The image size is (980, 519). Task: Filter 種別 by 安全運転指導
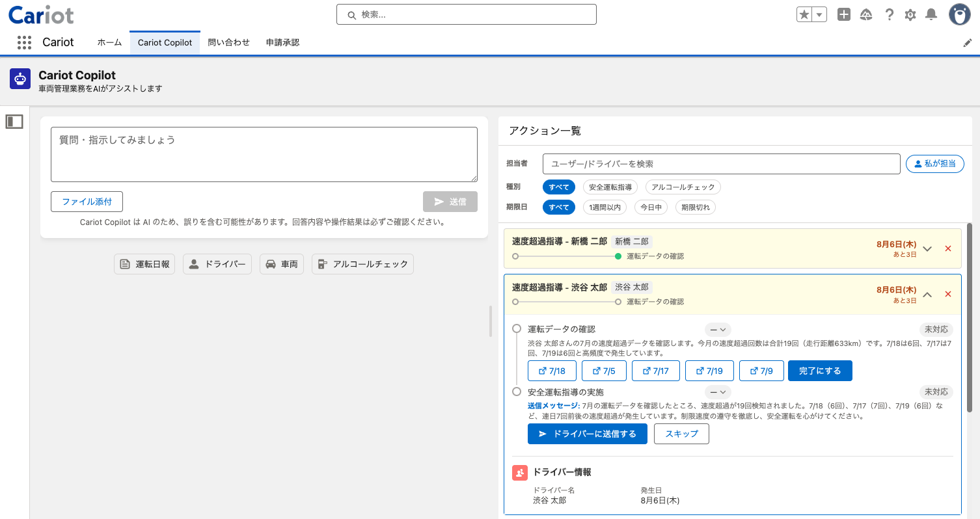(x=610, y=187)
